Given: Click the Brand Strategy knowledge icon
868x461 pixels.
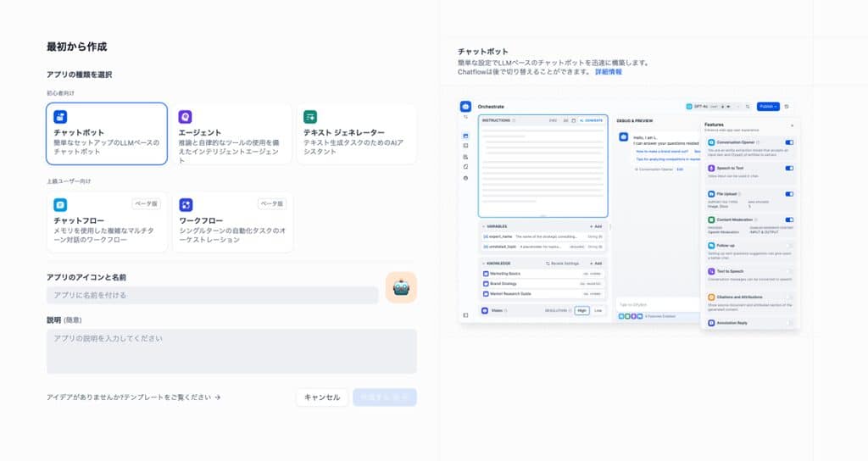Looking at the screenshot, I should pyautogui.click(x=486, y=283).
